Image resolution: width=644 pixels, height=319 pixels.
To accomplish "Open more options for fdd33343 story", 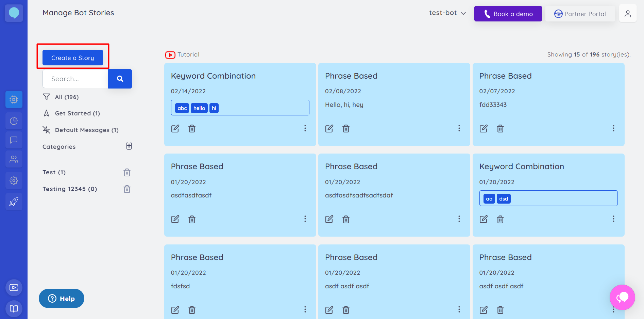I will coord(613,128).
